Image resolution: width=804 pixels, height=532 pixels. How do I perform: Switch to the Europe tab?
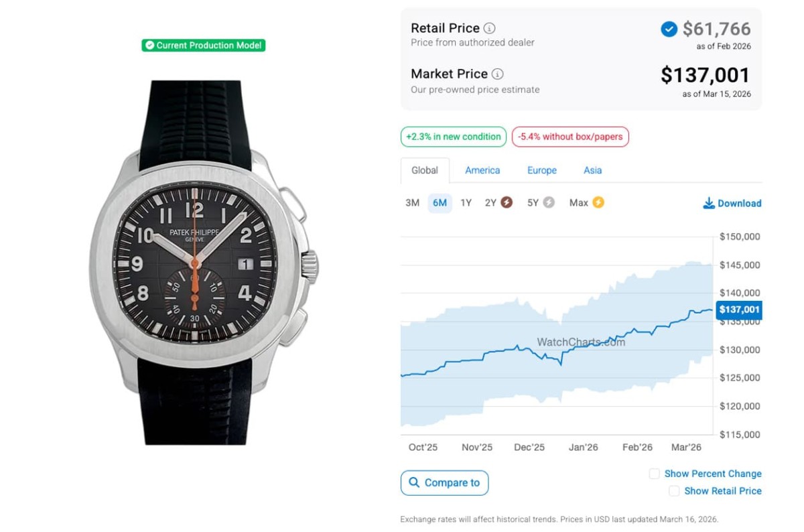541,170
